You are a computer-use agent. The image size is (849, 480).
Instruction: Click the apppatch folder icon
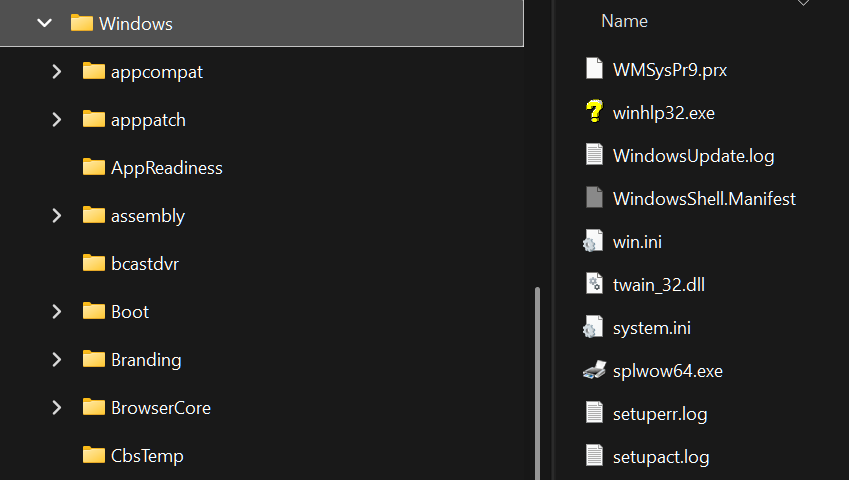click(x=94, y=119)
